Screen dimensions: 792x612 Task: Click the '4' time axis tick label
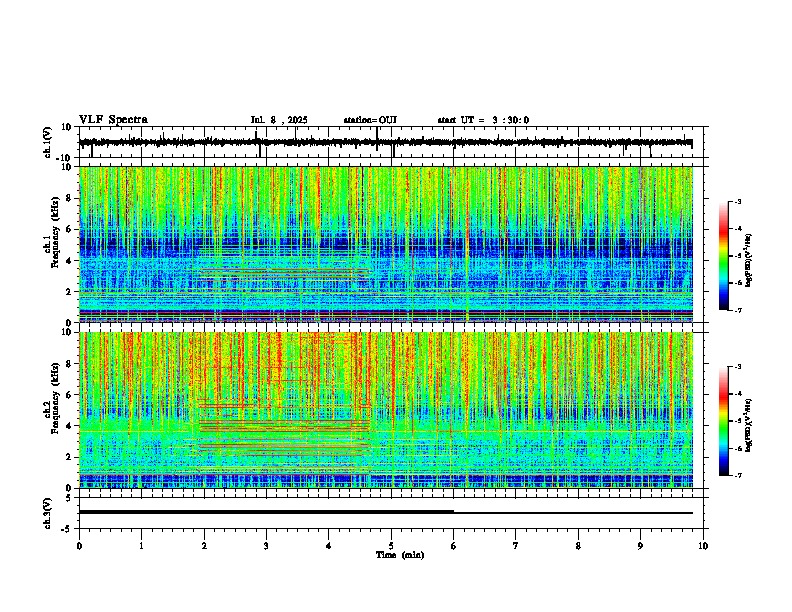tap(329, 546)
